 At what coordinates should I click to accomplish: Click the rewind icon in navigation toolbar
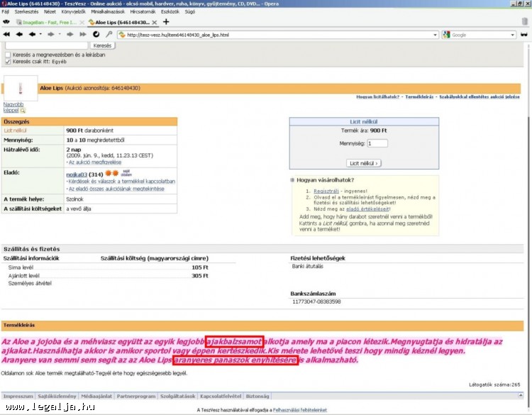7,34
